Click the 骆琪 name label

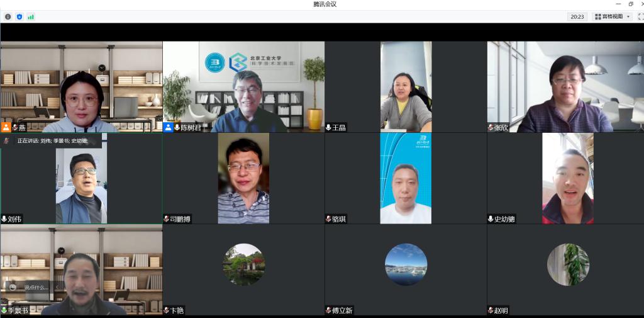339,219
